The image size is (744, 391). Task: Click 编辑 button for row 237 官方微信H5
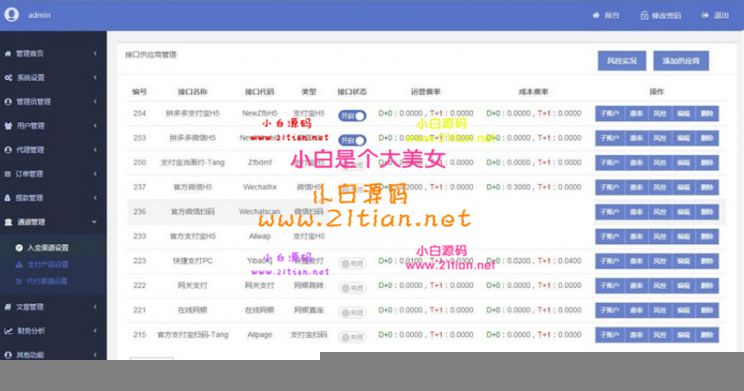683,187
